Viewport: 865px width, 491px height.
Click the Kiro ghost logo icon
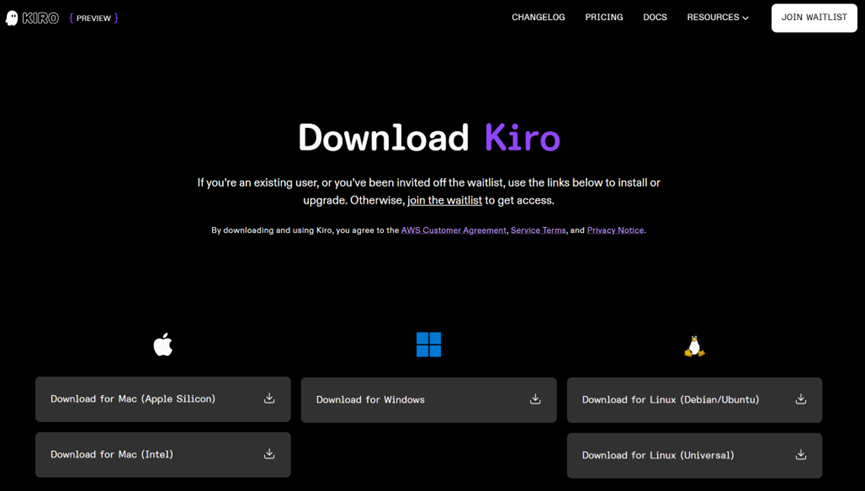click(12, 18)
